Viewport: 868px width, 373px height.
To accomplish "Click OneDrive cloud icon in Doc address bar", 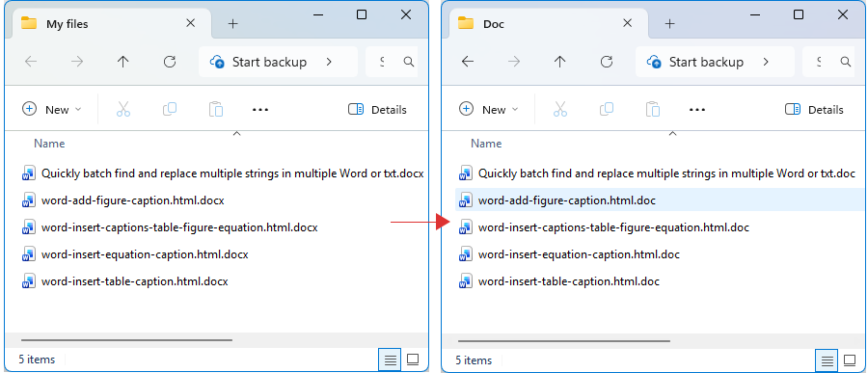I will pyautogui.click(x=654, y=62).
